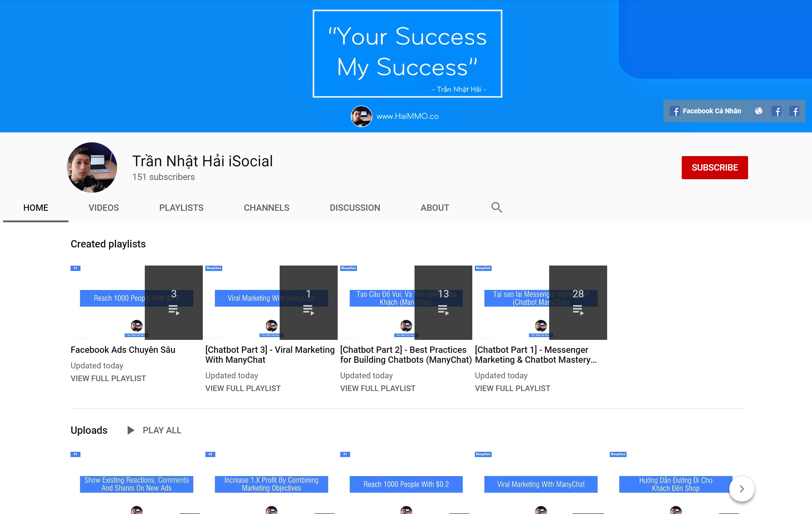
Task: Click the Facebook Ads Chuyên Sâu title
Action: [x=123, y=350]
